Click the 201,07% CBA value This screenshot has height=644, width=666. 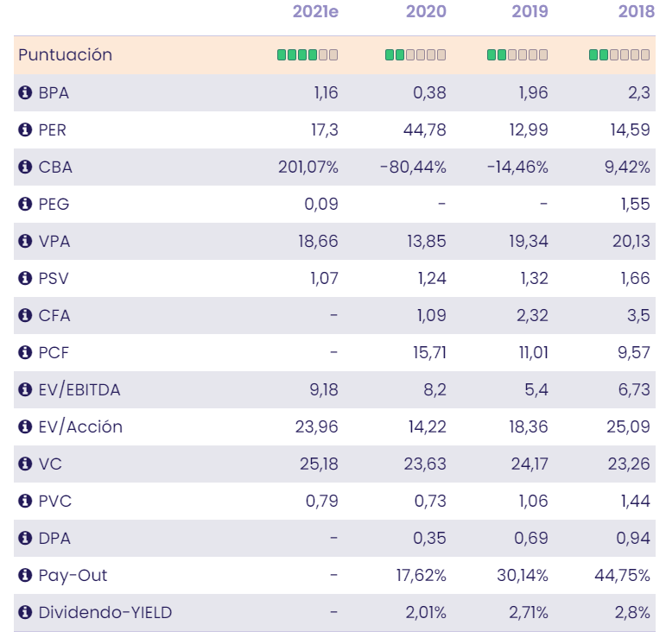pyautogui.click(x=308, y=167)
